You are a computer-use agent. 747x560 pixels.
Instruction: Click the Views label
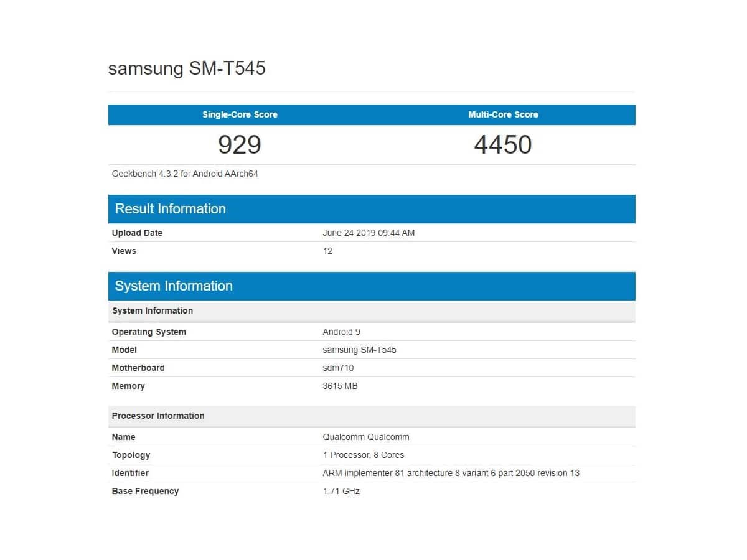(124, 251)
